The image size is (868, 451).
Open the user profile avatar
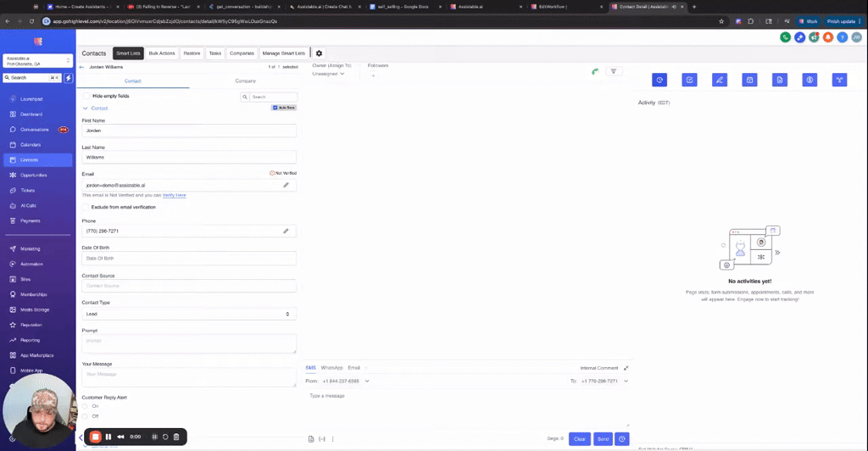856,37
